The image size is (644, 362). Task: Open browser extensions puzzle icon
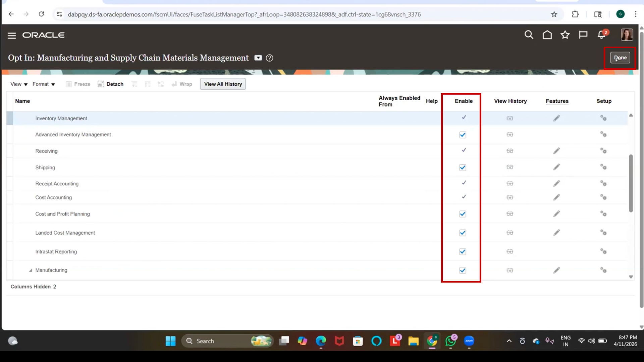(x=575, y=14)
